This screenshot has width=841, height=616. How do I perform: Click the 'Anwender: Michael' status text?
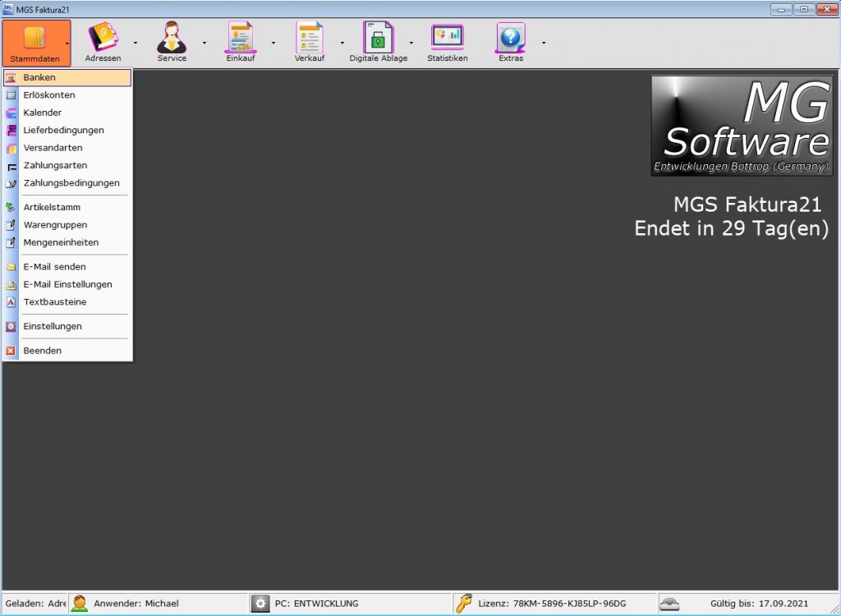pyautogui.click(x=136, y=604)
